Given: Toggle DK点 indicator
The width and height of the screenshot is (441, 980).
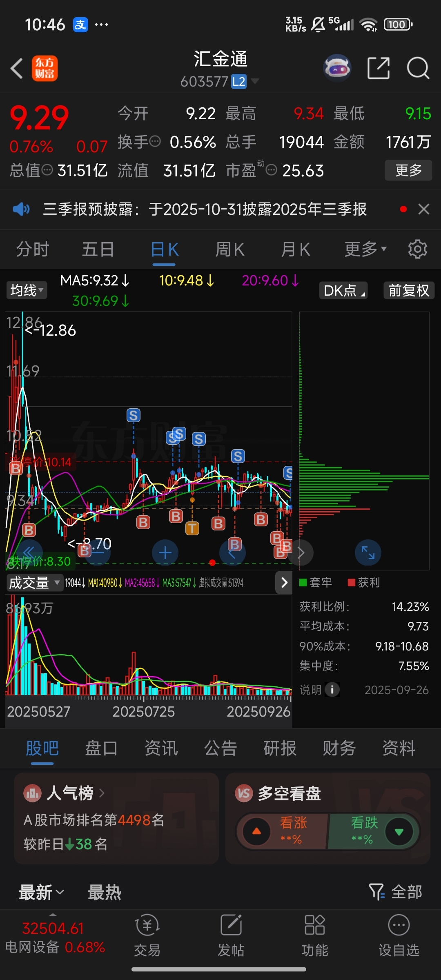Looking at the screenshot, I should click(x=343, y=290).
